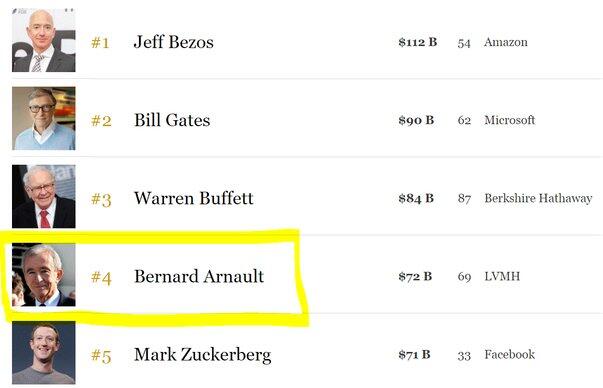Click the Jeff Bezos name link
The height and width of the screenshot is (388, 603).
point(173,42)
